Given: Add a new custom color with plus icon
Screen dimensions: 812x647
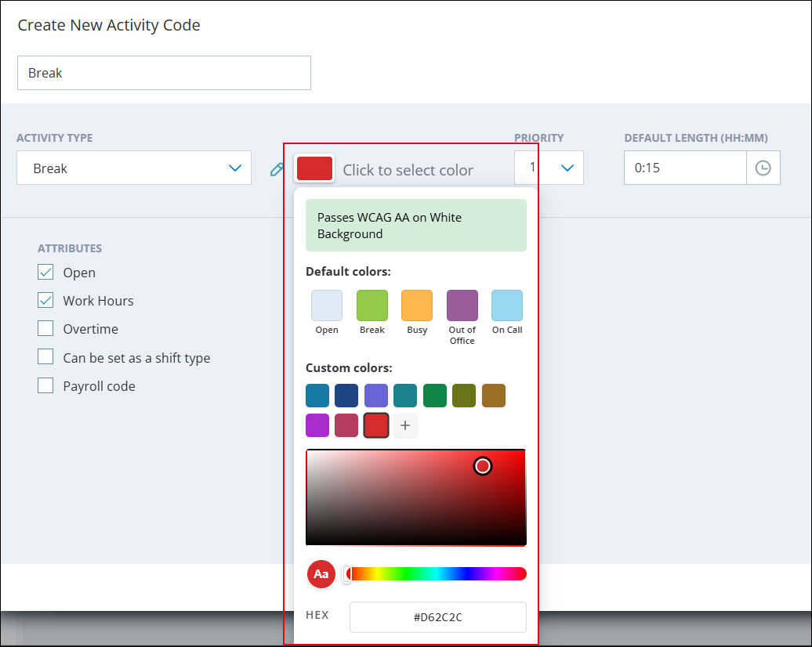Looking at the screenshot, I should pyautogui.click(x=405, y=425).
